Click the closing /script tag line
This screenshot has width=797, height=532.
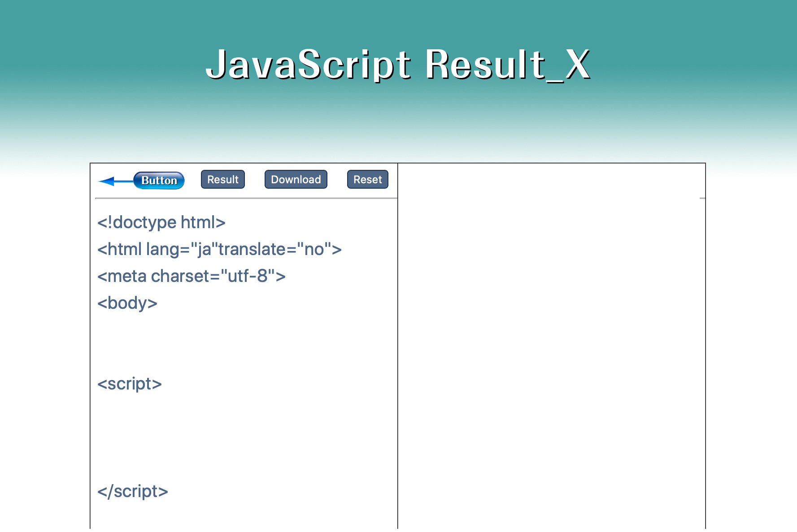(132, 491)
